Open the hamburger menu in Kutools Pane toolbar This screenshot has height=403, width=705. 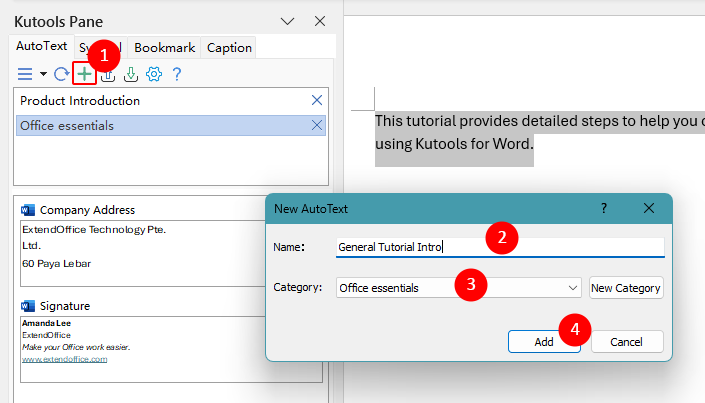[x=25, y=74]
